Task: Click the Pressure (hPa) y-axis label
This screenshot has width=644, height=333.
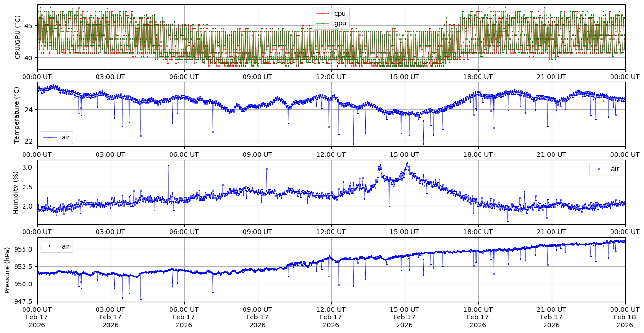Action: (8, 269)
